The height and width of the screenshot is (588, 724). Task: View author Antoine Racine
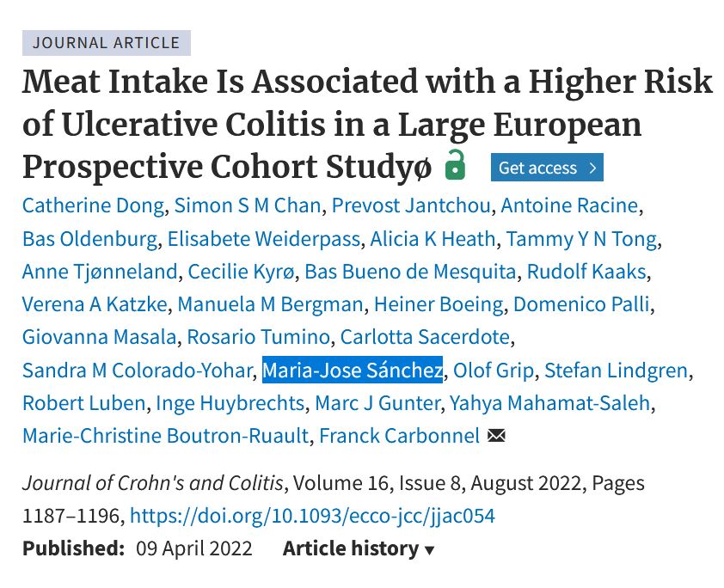(569, 205)
